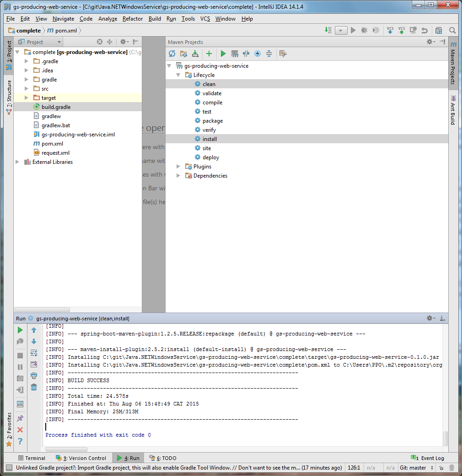462x476 pixels.
Task: Toggle read-only lock icon in status bar
Action: (x=441, y=468)
